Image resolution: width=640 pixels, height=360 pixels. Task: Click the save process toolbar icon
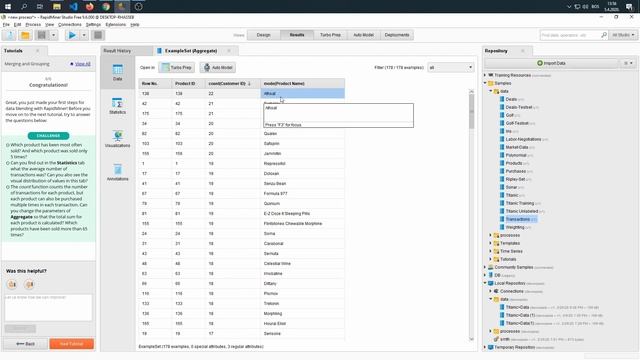(x=42, y=35)
